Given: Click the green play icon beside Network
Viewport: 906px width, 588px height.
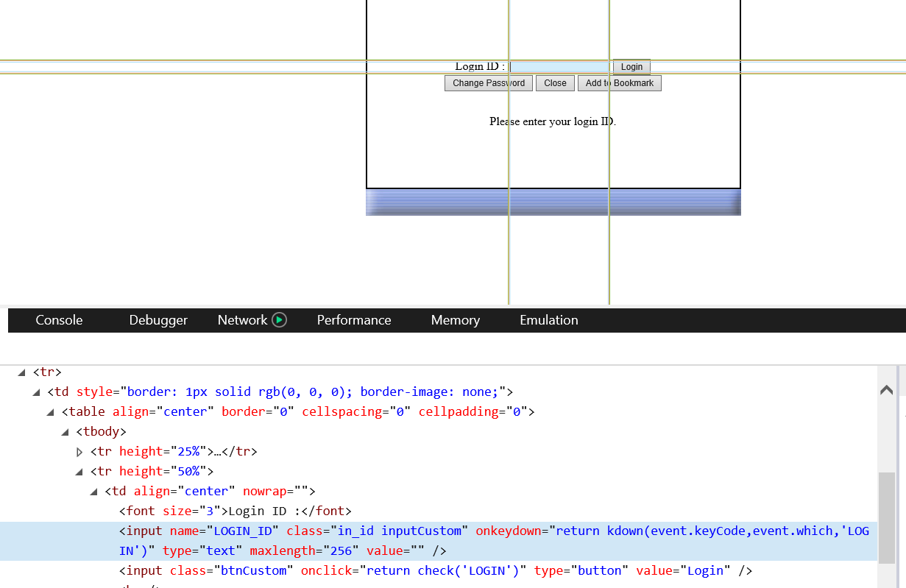Looking at the screenshot, I should [x=279, y=320].
